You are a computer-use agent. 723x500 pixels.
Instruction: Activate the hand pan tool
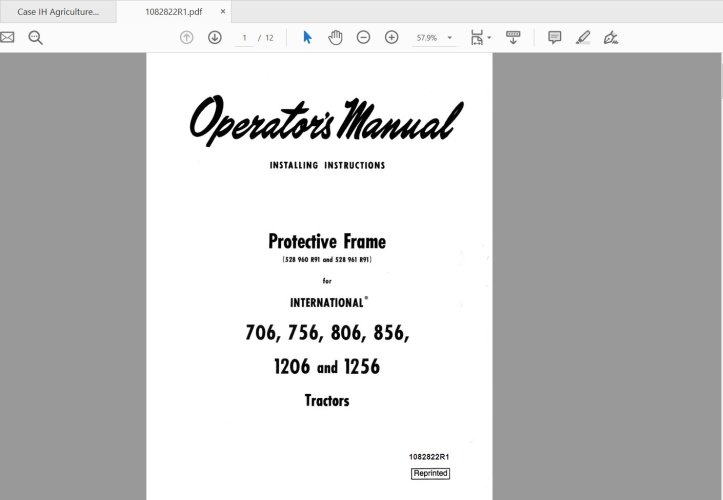pyautogui.click(x=335, y=37)
